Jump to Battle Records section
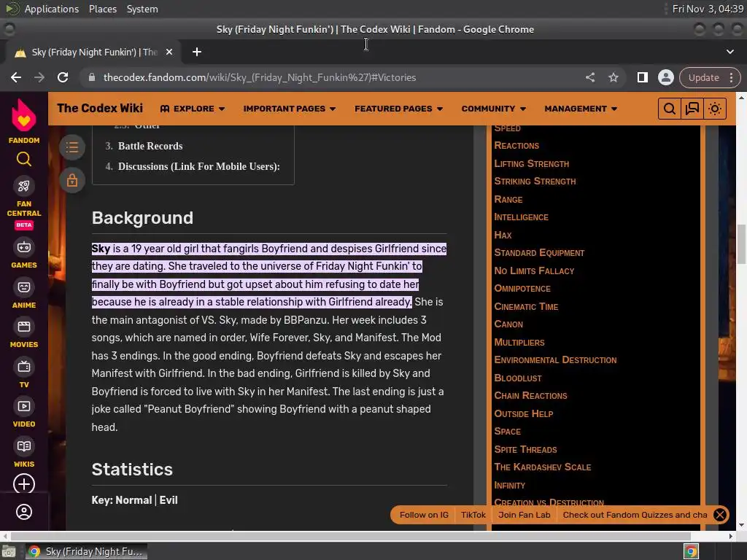The image size is (747, 560). 150,146
